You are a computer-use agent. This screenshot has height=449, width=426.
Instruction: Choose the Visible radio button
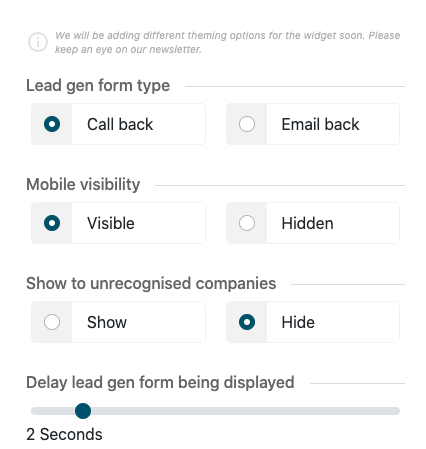click(52, 223)
